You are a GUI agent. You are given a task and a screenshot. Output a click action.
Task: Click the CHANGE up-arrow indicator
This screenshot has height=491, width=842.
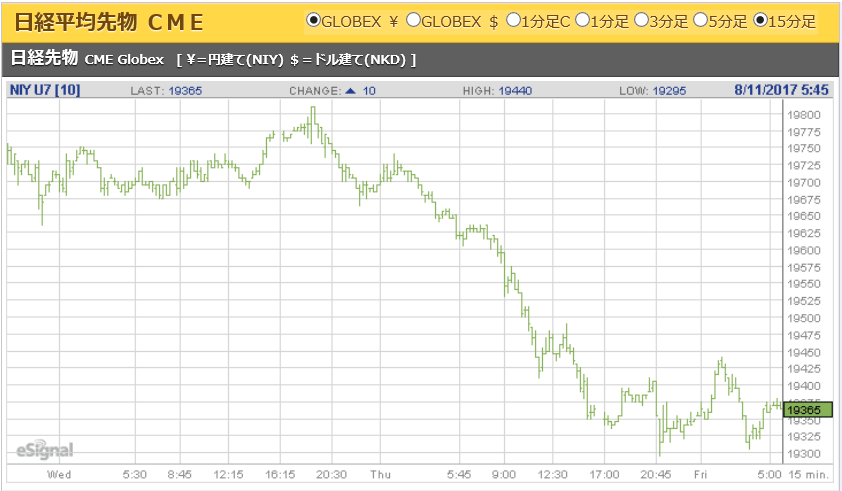pyautogui.click(x=351, y=91)
